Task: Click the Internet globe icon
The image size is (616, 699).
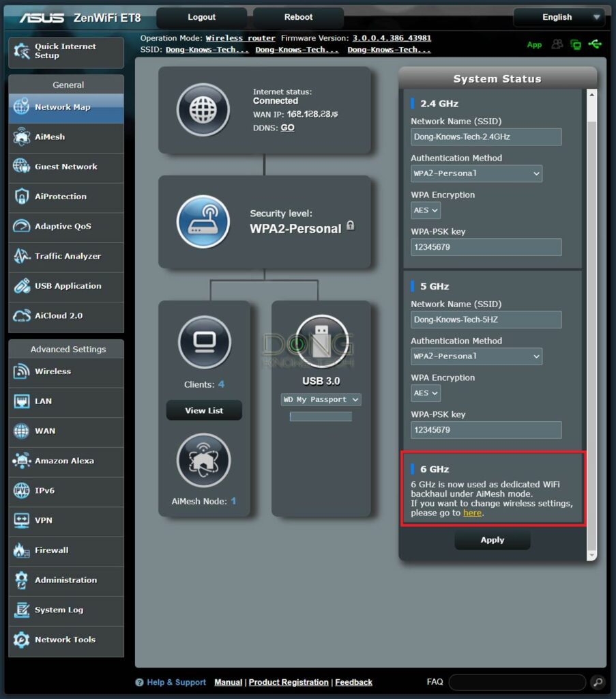Action: pyautogui.click(x=203, y=110)
